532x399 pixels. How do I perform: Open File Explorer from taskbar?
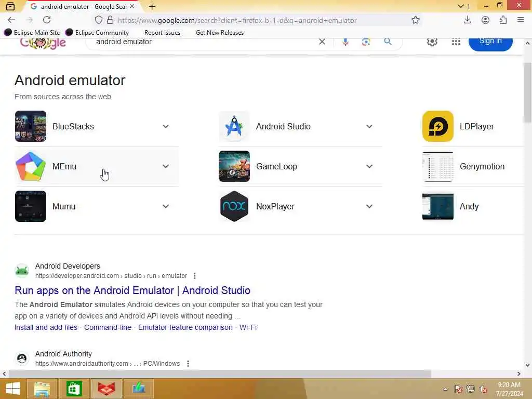point(42,389)
